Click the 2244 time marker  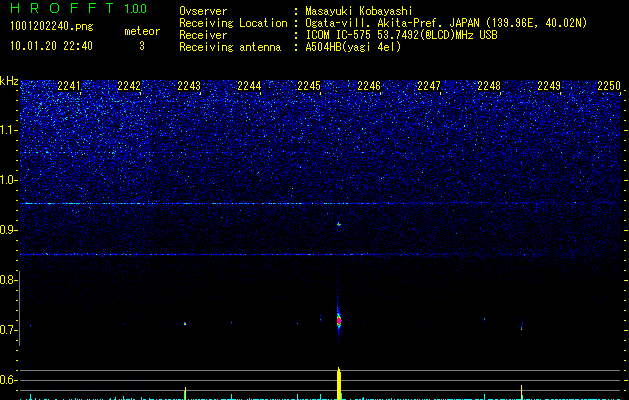249,86
